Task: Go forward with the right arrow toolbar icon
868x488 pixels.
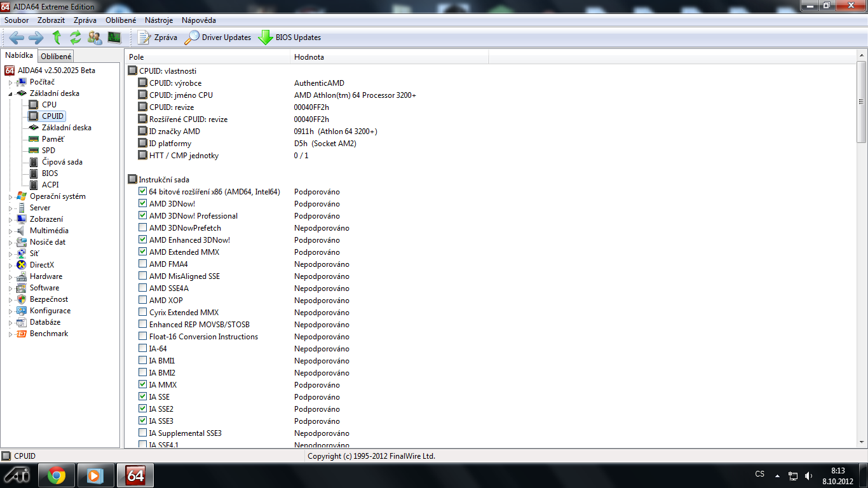Action: (36, 37)
